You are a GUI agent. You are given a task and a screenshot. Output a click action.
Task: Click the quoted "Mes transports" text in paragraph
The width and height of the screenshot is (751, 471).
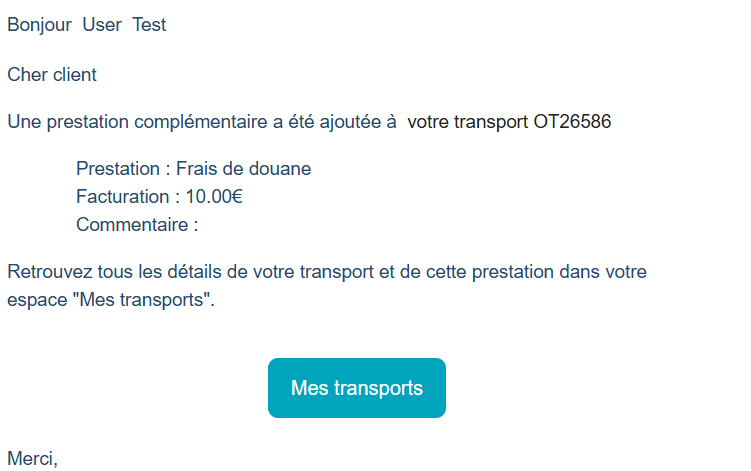[x=142, y=300]
